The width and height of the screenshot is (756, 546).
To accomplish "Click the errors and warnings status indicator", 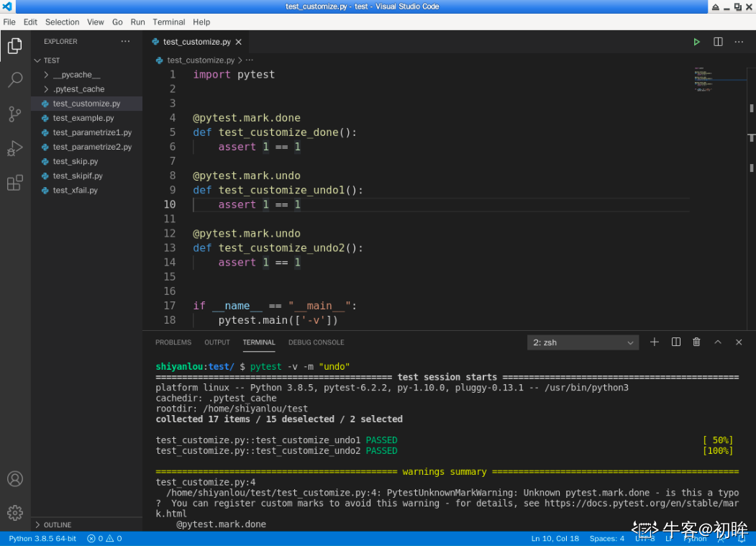I will pyautogui.click(x=104, y=538).
